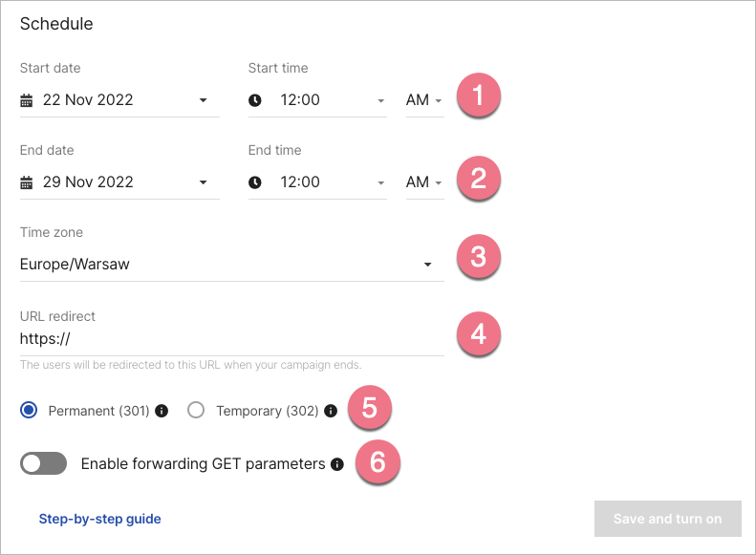The height and width of the screenshot is (555, 756).
Task: Expand the Europe/Warsaw time zone dropdown
Action: 428,265
